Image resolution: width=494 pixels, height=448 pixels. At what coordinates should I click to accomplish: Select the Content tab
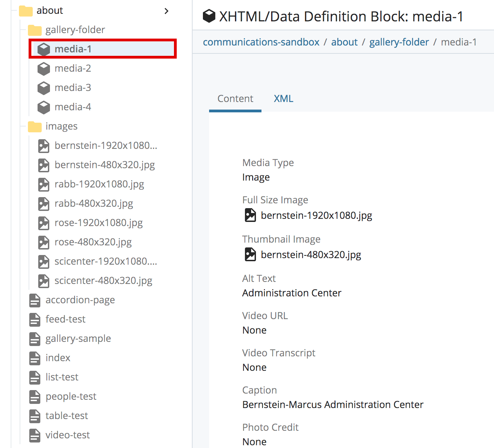(x=235, y=99)
